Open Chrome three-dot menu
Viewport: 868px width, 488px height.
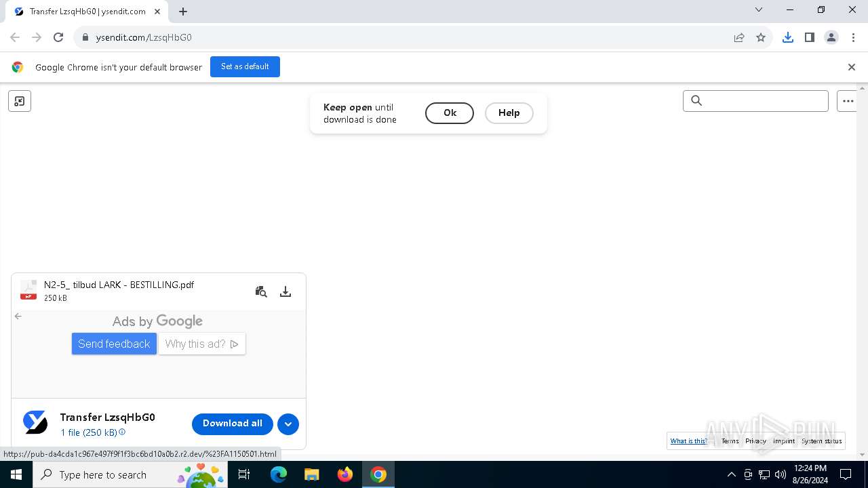pos(853,37)
